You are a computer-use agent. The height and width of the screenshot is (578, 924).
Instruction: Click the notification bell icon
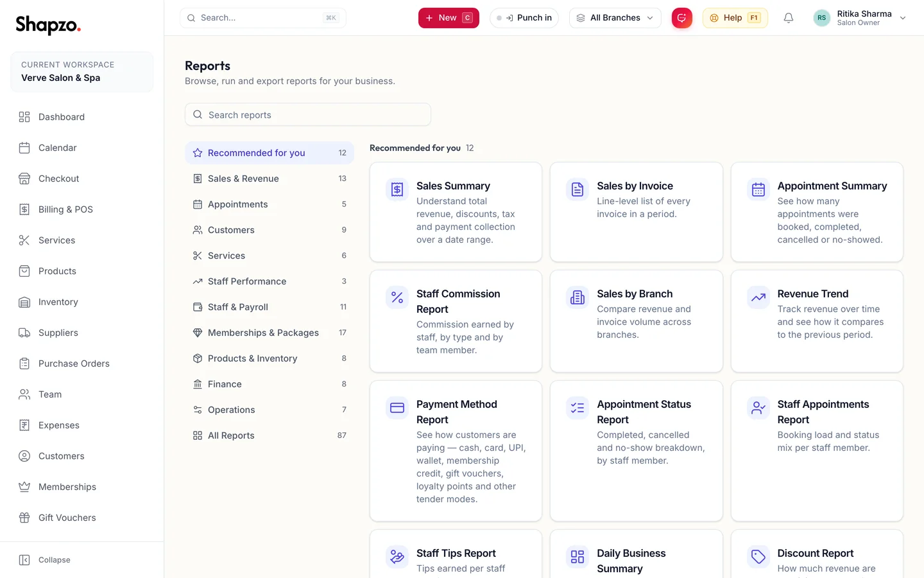789,18
